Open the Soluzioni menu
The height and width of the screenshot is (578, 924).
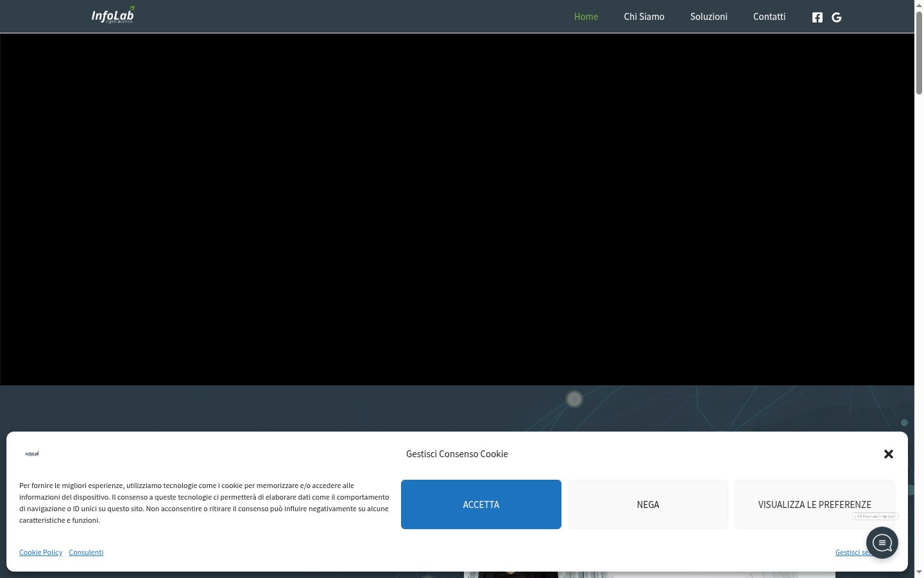(x=709, y=17)
